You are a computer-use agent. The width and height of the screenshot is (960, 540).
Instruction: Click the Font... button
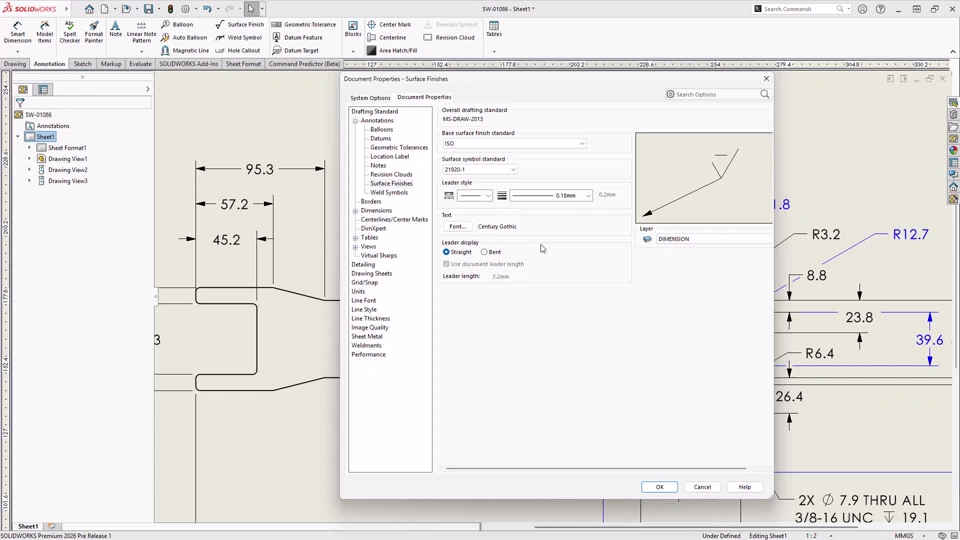[457, 227]
